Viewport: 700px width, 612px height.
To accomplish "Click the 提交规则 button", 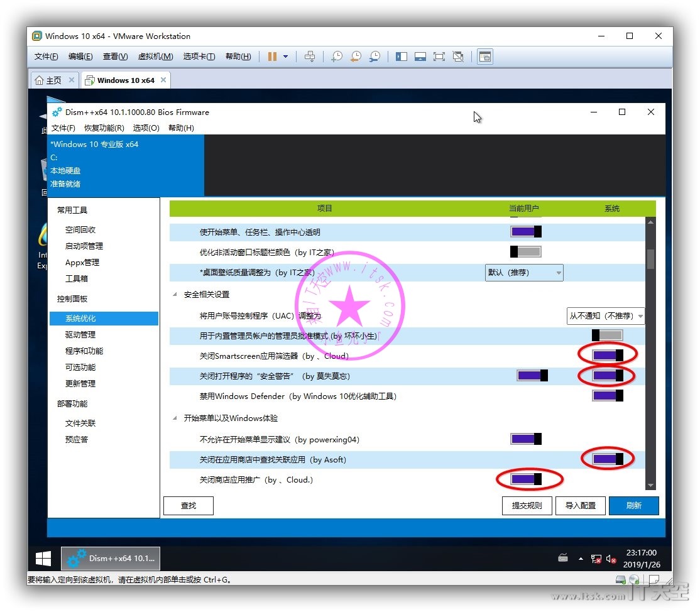I will 527,506.
